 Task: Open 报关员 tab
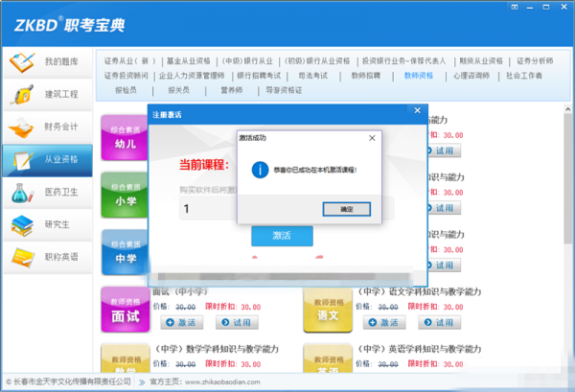pyautogui.click(x=178, y=90)
